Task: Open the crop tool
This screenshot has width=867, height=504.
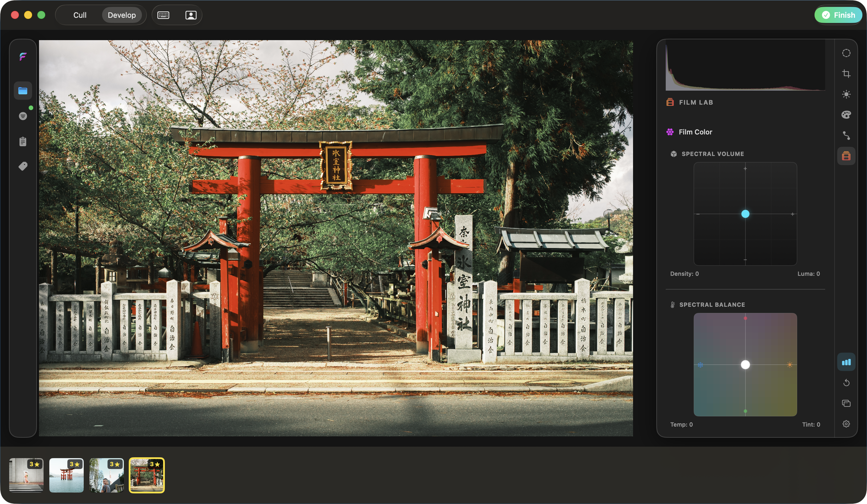Action: 846,74
